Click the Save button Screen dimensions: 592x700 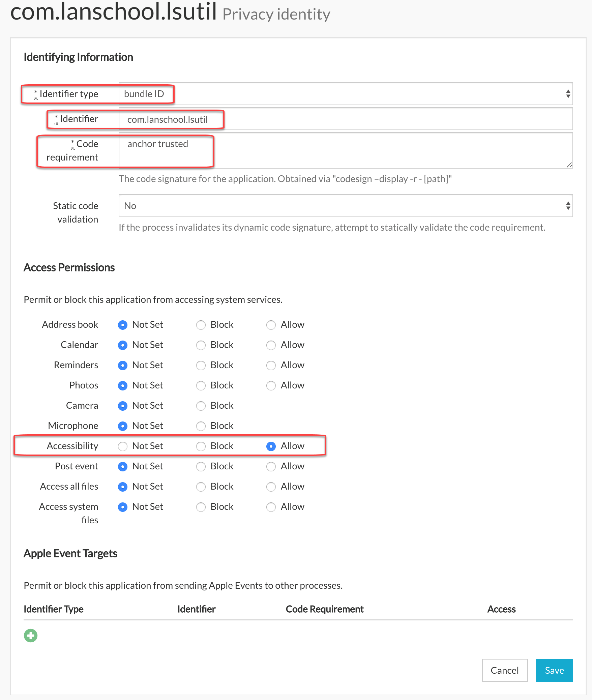click(x=554, y=670)
